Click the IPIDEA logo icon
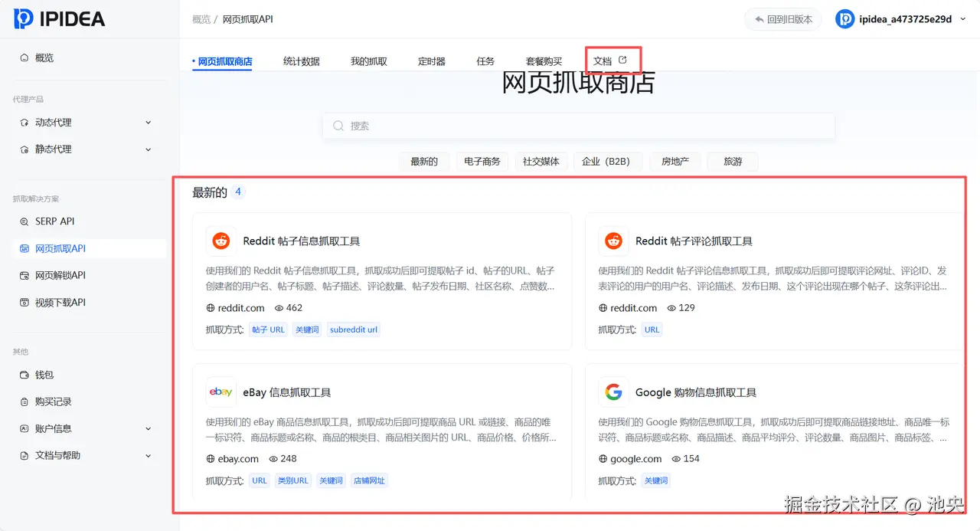The image size is (980, 531). click(x=23, y=19)
